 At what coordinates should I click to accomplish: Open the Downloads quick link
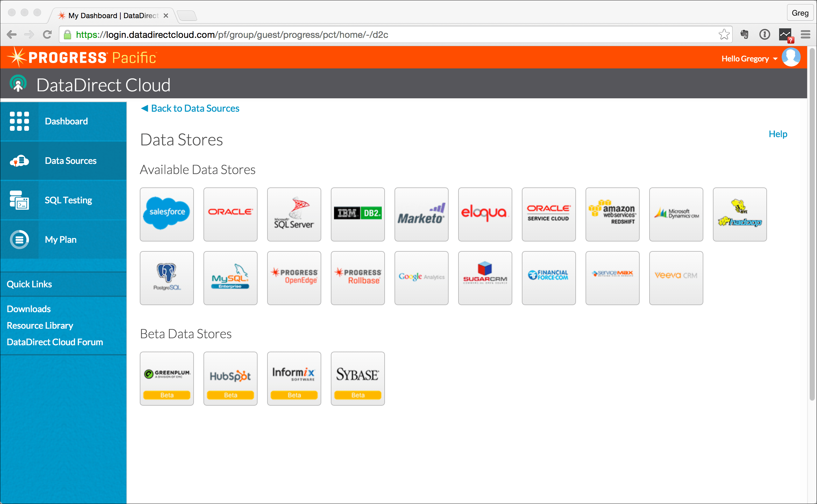coord(29,309)
